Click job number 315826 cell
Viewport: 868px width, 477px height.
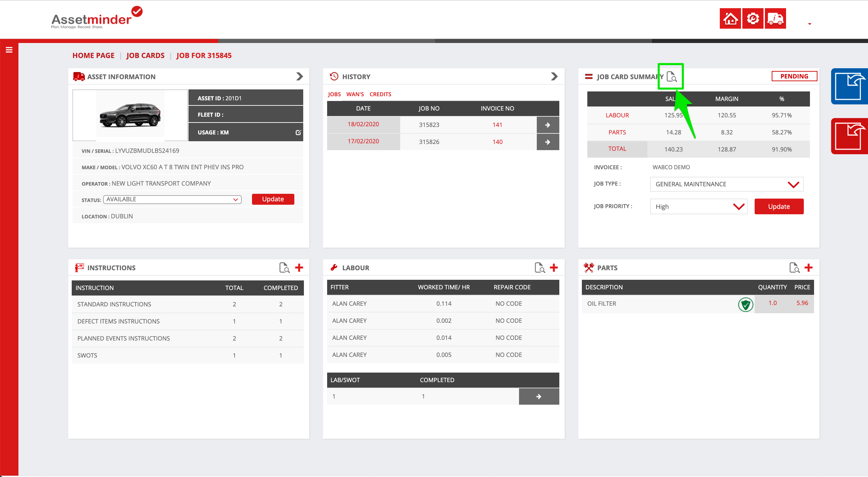tap(429, 142)
